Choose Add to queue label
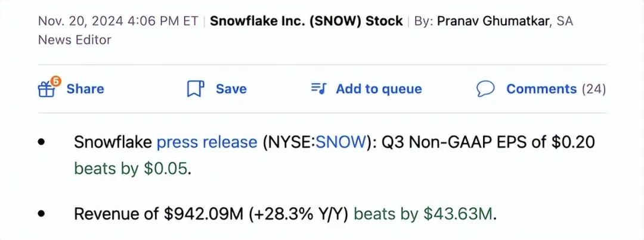 tap(379, 89)
